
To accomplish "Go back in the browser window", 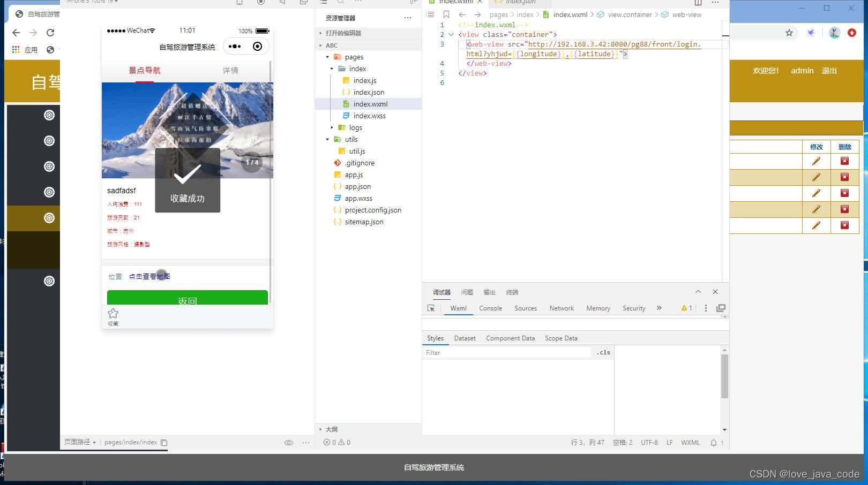I will [x=16, y=33].
